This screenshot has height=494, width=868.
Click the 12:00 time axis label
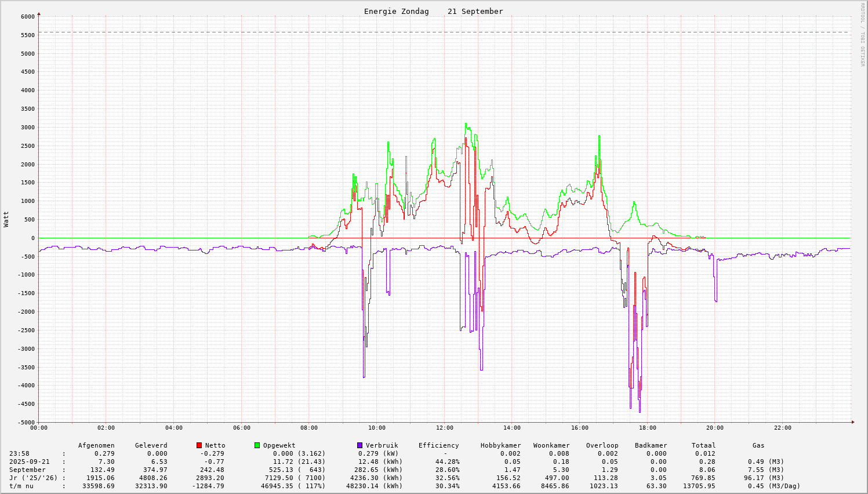point(445,428)
